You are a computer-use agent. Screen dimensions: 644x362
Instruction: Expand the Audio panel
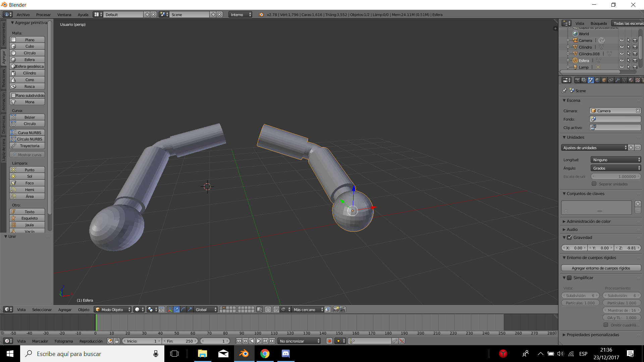pos(564,229)
